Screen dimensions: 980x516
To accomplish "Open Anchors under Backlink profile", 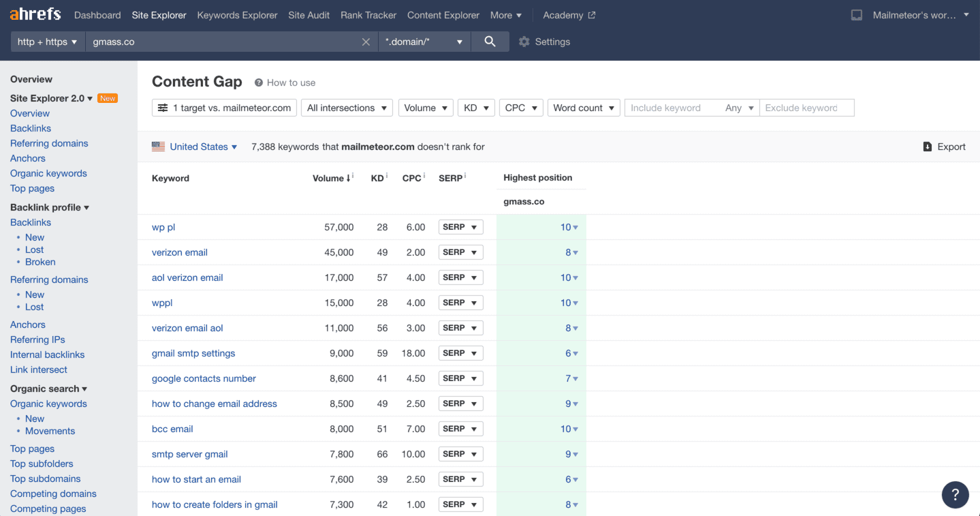I will pos(28,324).
